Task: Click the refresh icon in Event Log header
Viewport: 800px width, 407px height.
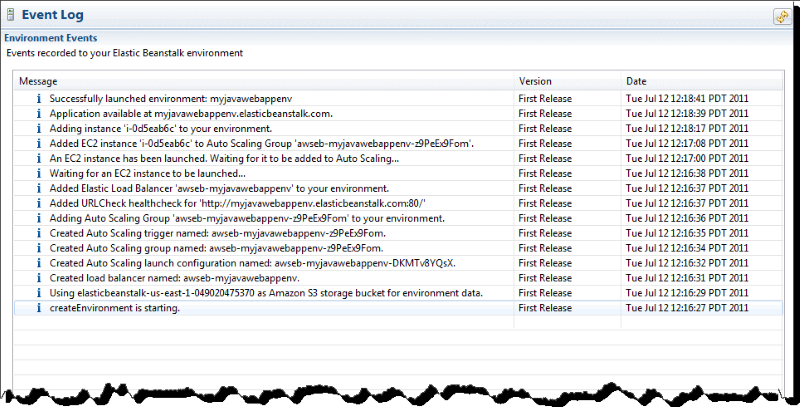Action: click(781, 16)
